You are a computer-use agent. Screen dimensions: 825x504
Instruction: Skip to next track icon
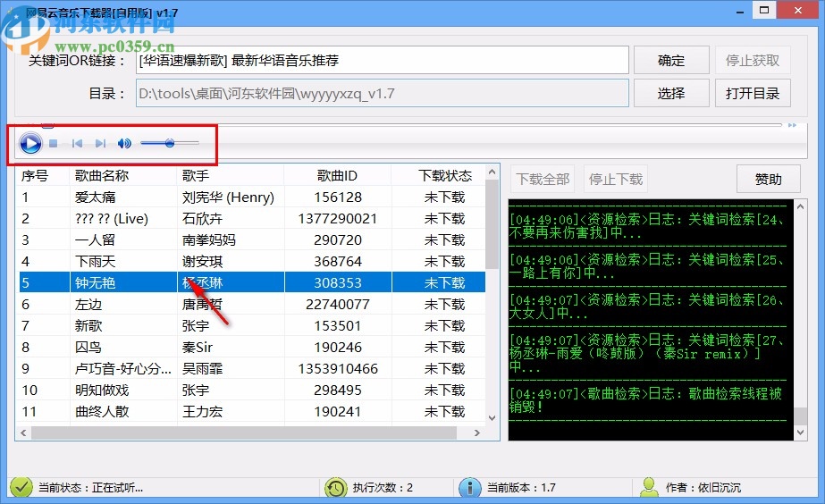(x=100, y=143)
